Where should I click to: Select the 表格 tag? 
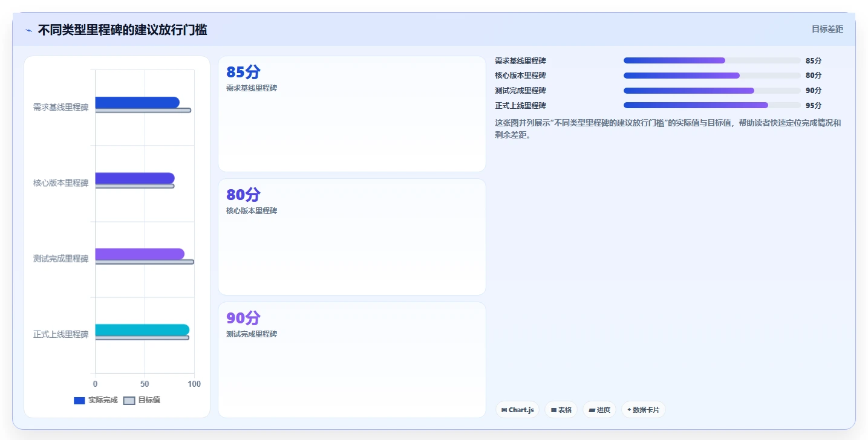pos(561,410)
